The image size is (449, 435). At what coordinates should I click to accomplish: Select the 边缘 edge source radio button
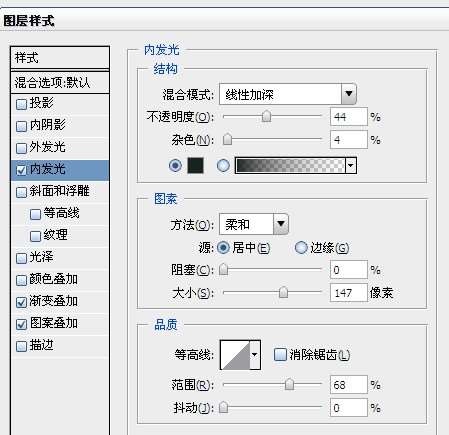pyautogui.click(x=301, y=248)
